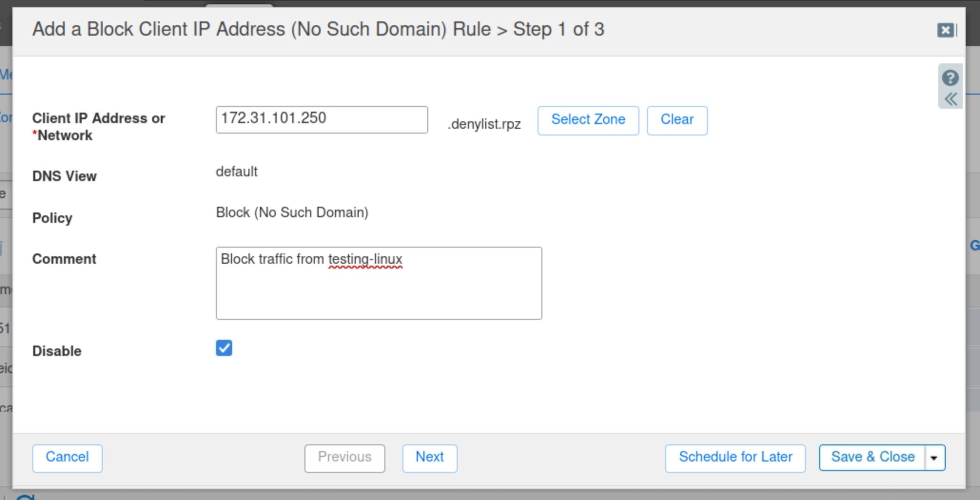Click the .denylist.rpz zone text
This screenshot has height=500, width=980.
pos(484,124)
